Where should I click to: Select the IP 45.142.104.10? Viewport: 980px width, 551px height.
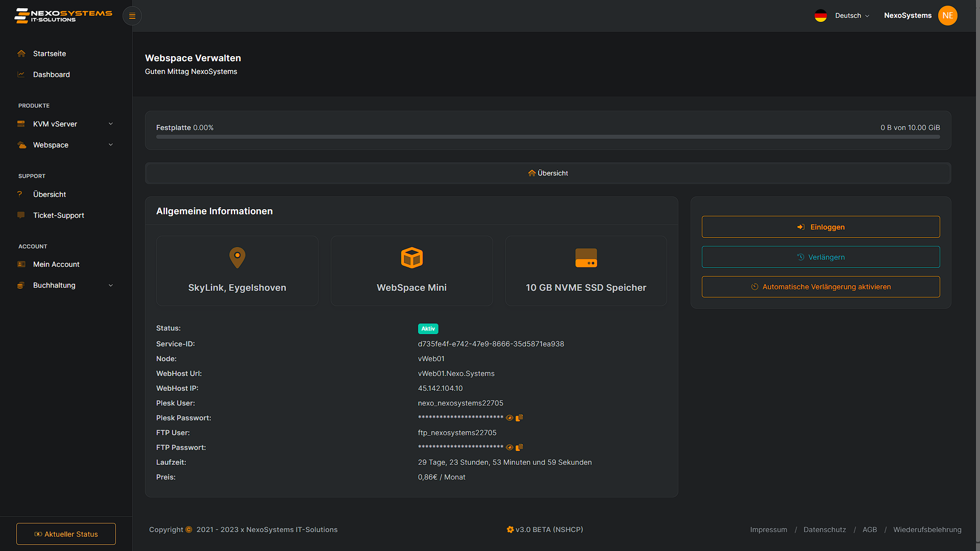(x=440, y=388)
